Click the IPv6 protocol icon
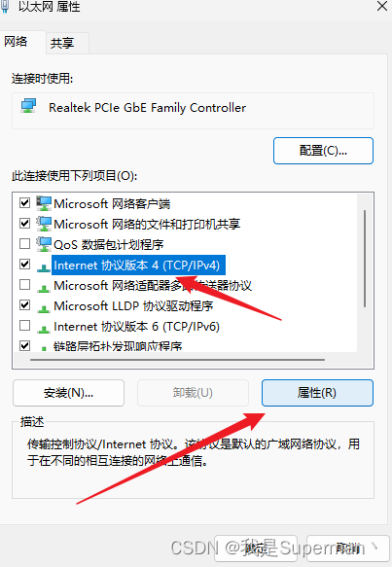 tap(44, 329)
